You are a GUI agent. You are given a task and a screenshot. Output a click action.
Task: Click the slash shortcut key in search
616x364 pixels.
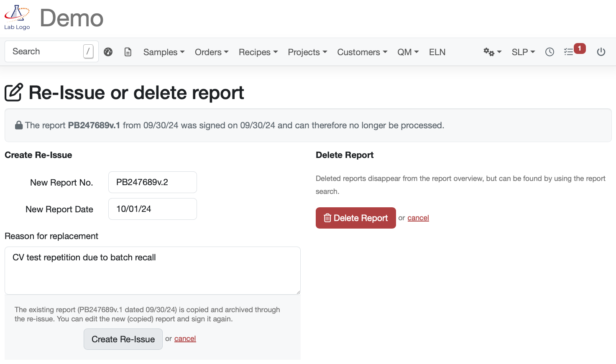[88, 51]
